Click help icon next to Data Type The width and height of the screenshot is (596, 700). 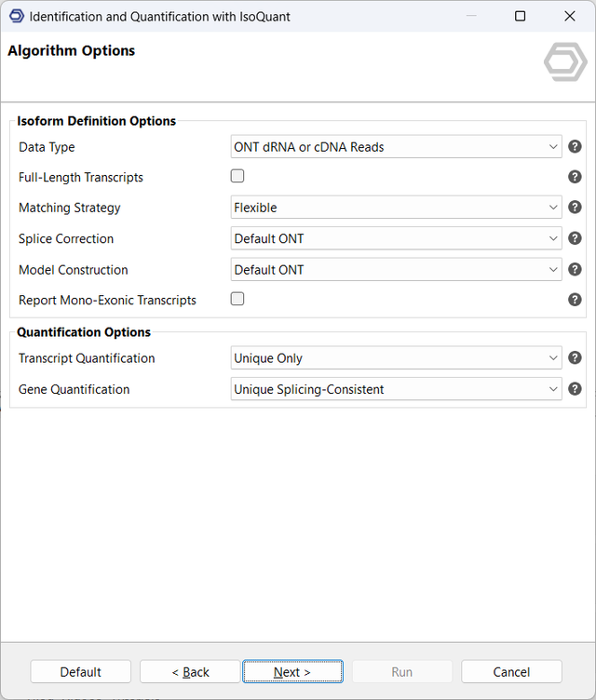[x=575, y=147]
